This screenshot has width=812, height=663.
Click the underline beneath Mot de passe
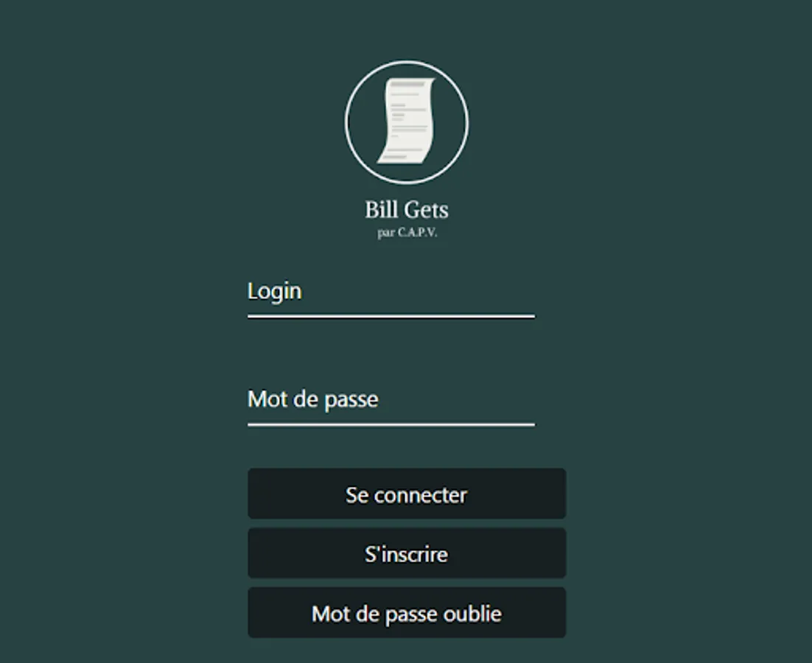[x=391, y=425]
